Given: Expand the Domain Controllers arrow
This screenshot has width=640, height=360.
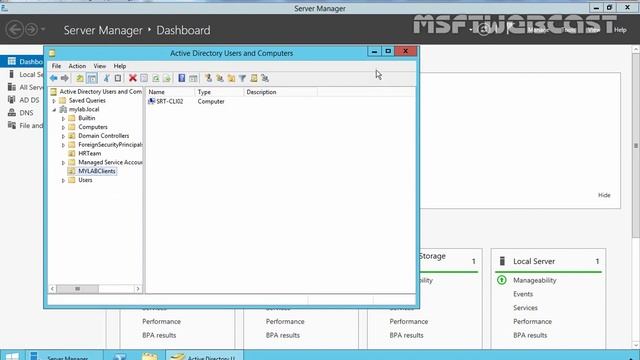Looking at the screenshot, I should [x=63, y=136].
